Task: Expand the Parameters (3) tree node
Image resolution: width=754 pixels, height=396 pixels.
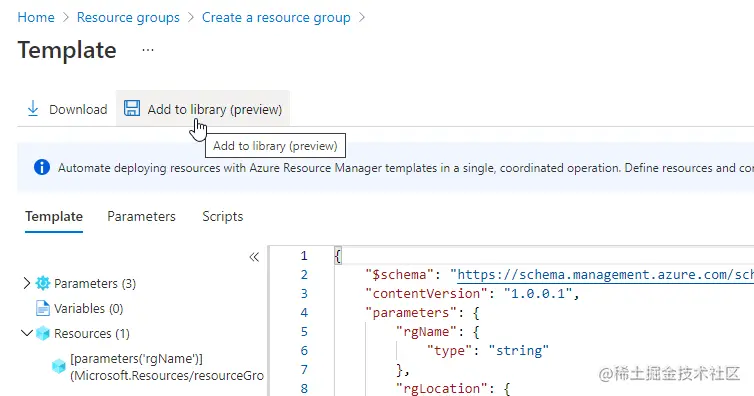Action: (26, 283)
